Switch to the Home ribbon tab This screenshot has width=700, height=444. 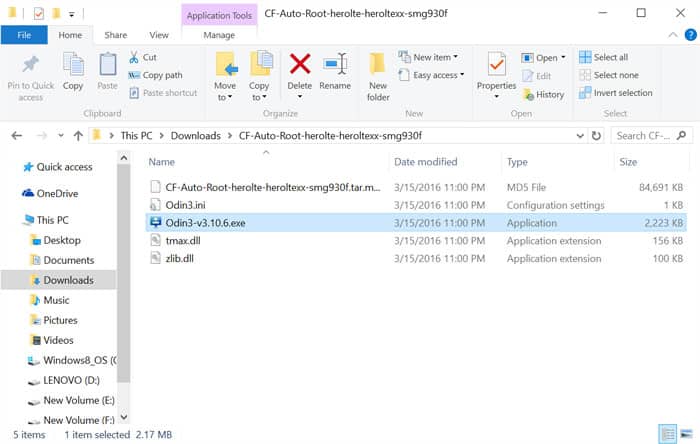[70, 35]
